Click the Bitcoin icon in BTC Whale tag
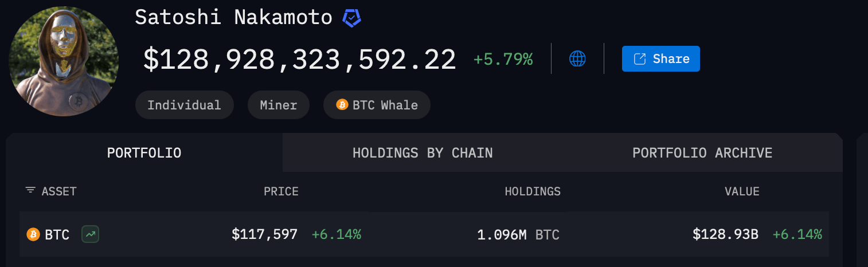The image size is (868, 267). pyautogui.click(x=342, y=105)
